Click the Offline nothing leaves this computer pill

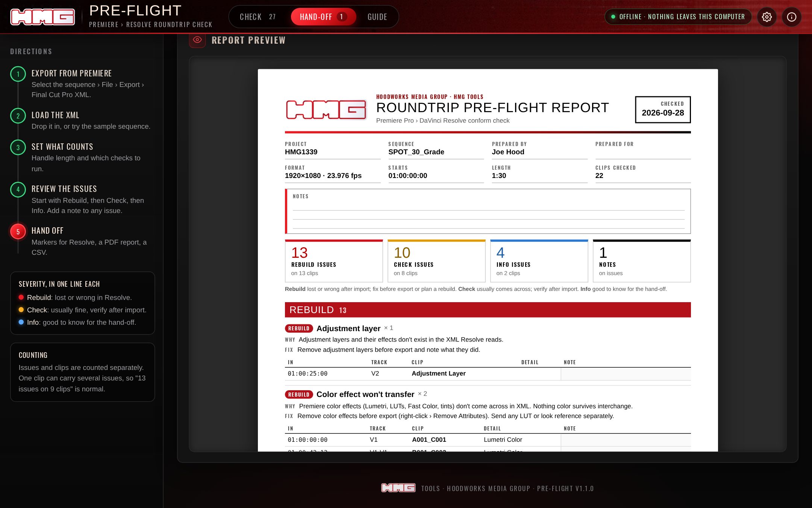(x=678, y=17)
